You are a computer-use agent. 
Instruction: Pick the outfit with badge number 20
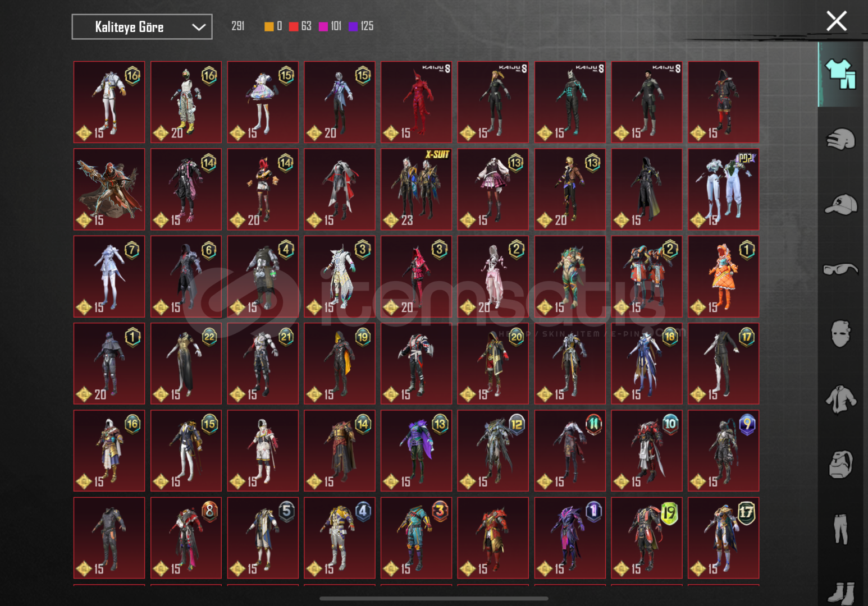[x=493, y=364]
